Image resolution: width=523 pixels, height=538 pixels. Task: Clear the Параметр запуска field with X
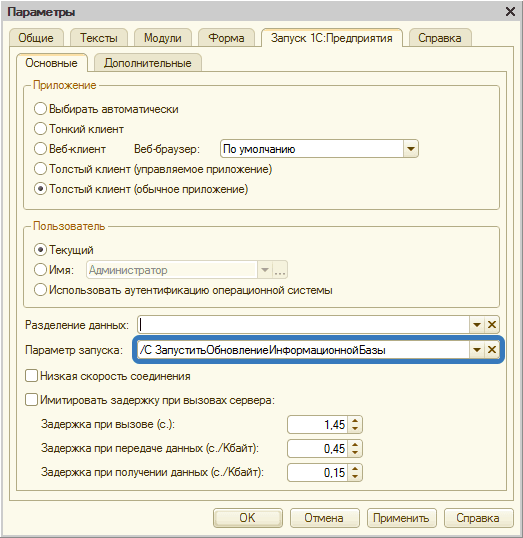(492, 350)
